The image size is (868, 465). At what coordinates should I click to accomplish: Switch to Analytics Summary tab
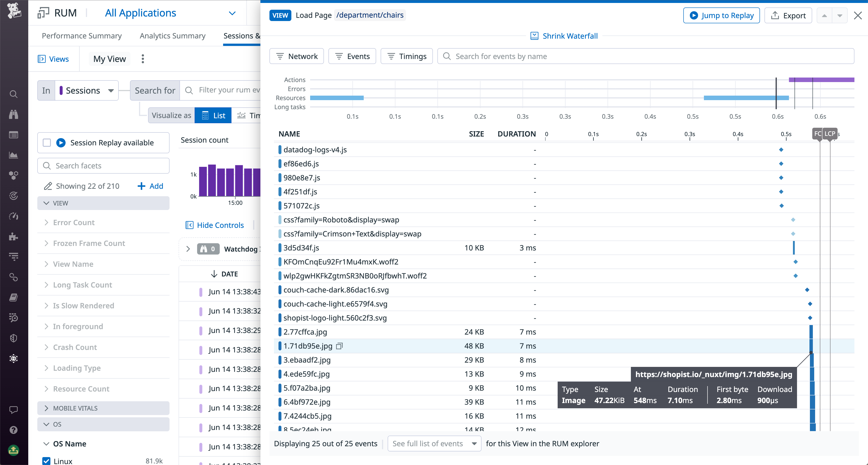pos(172,36)
